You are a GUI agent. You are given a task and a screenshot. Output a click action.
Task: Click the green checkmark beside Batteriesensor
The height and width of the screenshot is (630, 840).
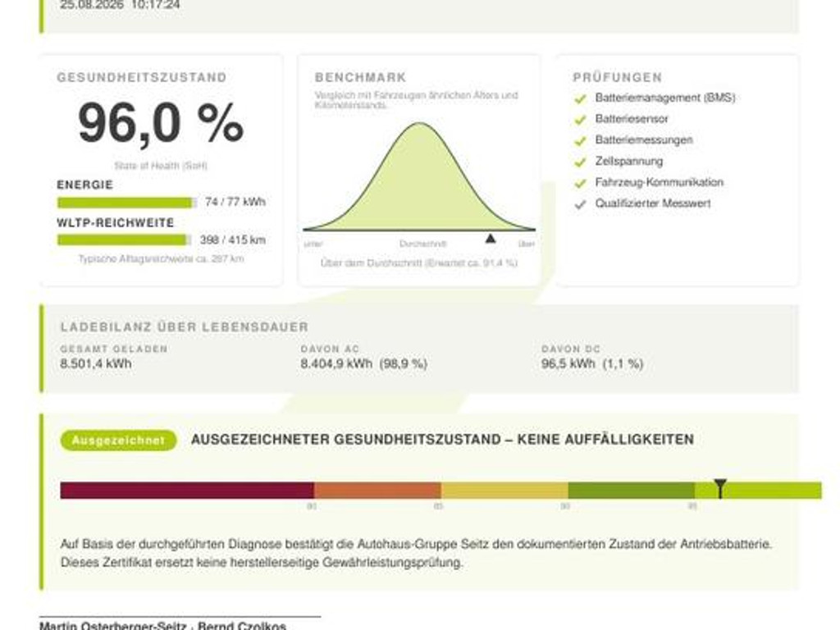point(580,120)
